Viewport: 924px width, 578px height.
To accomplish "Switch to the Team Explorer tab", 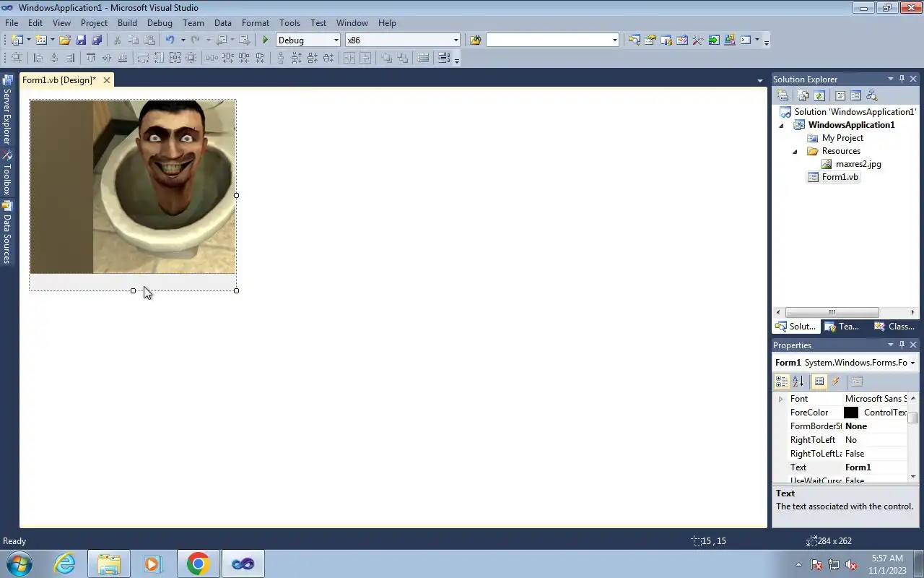I will [843, 327].
